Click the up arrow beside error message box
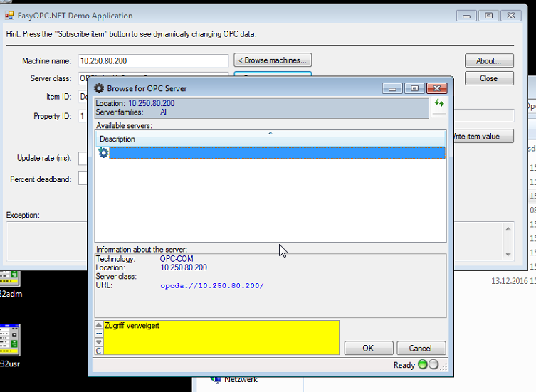536x392 pixels. (x=99, y=324)
